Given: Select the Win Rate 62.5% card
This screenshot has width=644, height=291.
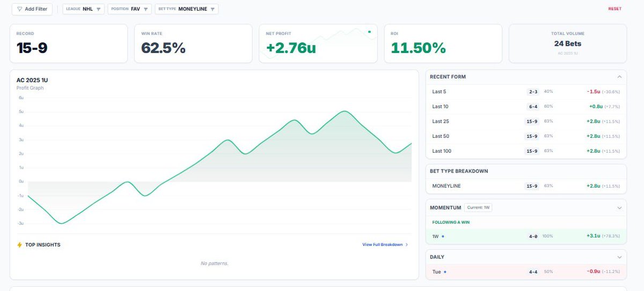Looking at the screenshot, I should 193,43.
